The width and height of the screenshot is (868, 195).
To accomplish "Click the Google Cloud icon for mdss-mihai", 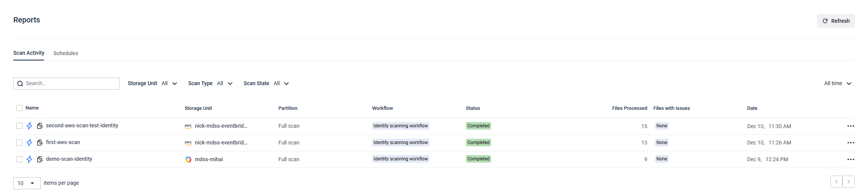I will (x=188, y=159).
